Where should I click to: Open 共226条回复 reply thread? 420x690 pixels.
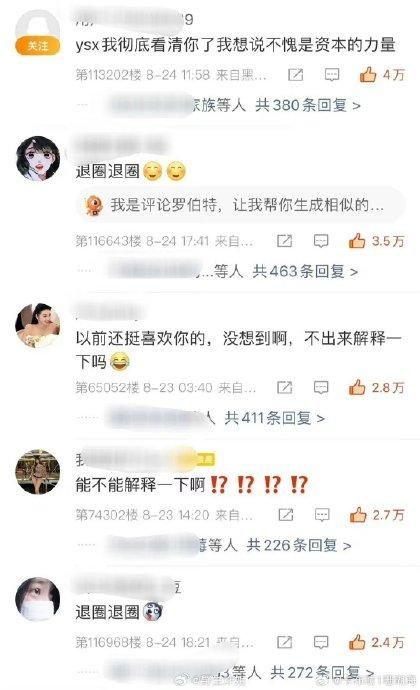[x=299, y=546]
